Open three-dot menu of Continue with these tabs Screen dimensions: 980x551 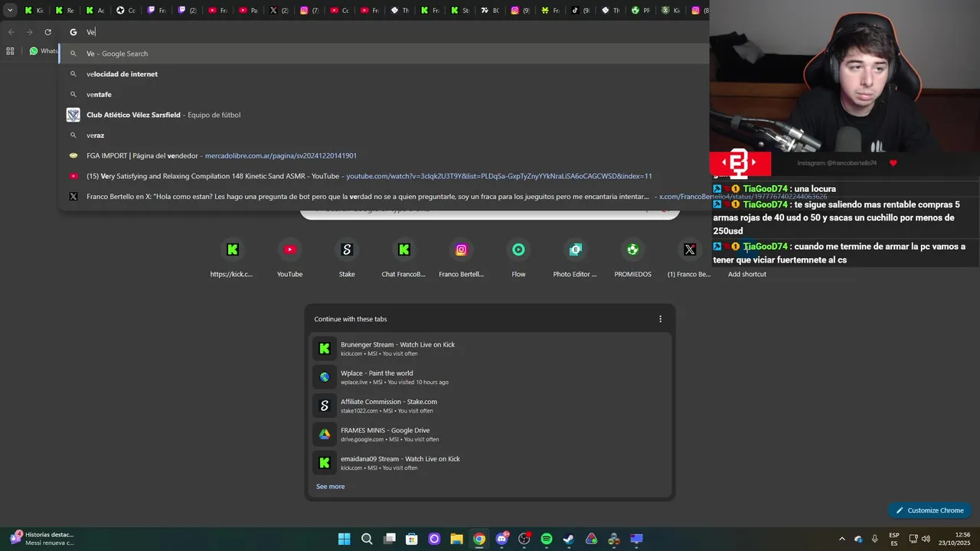[660, 319]
